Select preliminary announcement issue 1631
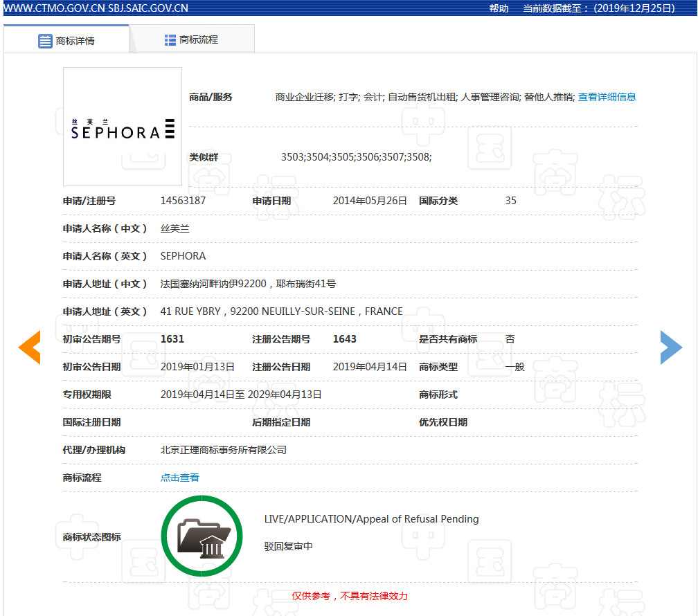Screen dimensions: 698x616 172,339
